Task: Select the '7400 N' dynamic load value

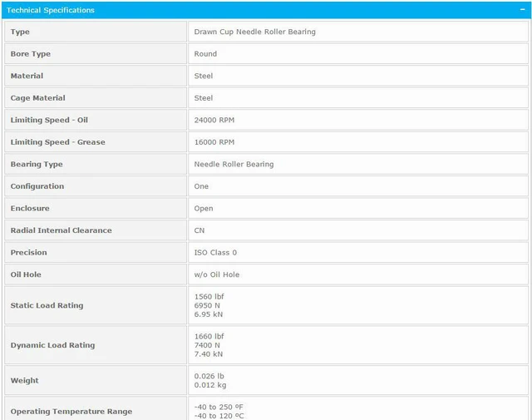Action: coord(207,345)
